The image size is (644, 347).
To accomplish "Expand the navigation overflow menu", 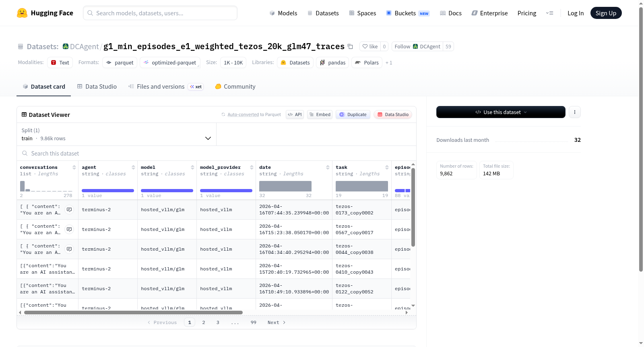I will coord(549,13).
